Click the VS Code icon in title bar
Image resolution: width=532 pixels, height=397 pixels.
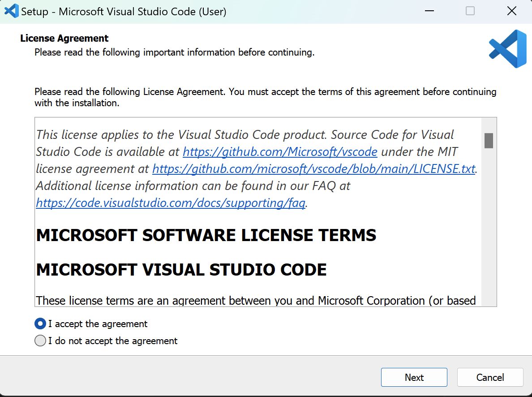[11, 11]
